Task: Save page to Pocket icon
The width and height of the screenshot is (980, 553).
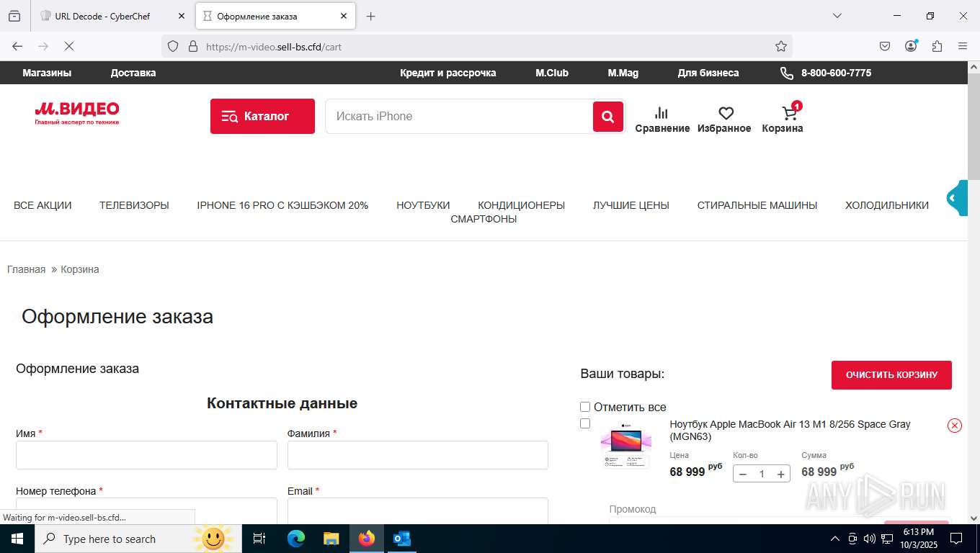Action: click(x=885, y=46)
